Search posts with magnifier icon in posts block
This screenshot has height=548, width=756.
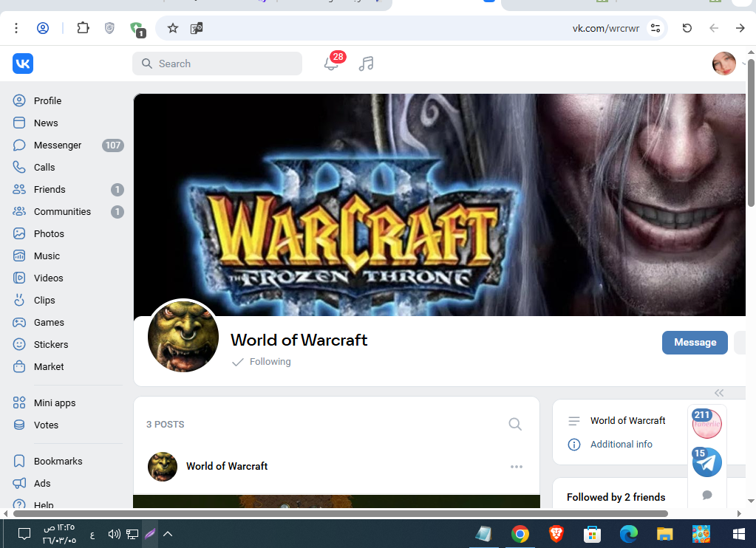pyautogui.click(x=515, y=424)
